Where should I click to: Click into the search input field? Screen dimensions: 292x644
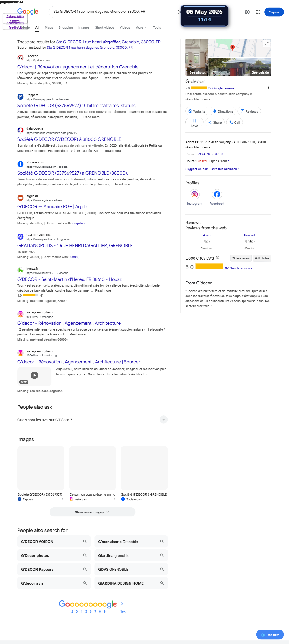(114, 12)
